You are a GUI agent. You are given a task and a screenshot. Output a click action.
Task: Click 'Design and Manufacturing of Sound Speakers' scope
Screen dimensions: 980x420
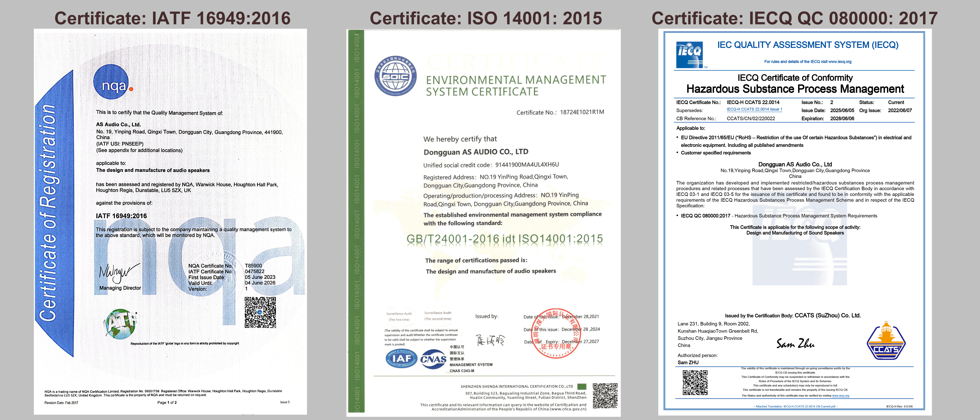pyautogui.click(x=795, y=233)
